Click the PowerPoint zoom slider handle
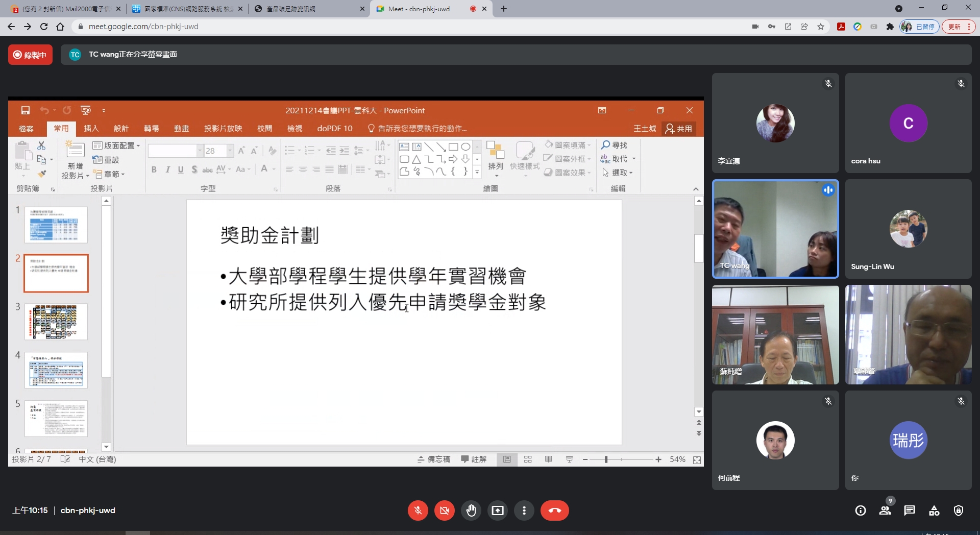This screenshot has width=980, height=535. (606, 459)
